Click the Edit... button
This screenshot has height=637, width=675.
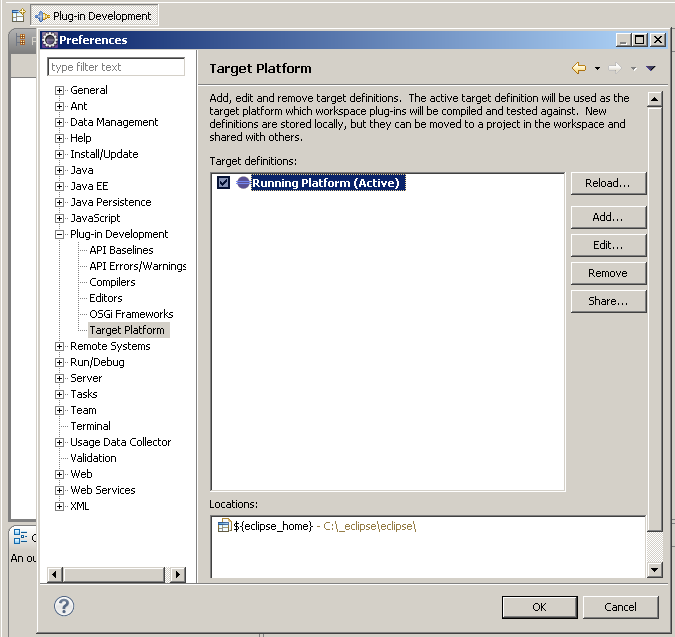pos(608,245)
